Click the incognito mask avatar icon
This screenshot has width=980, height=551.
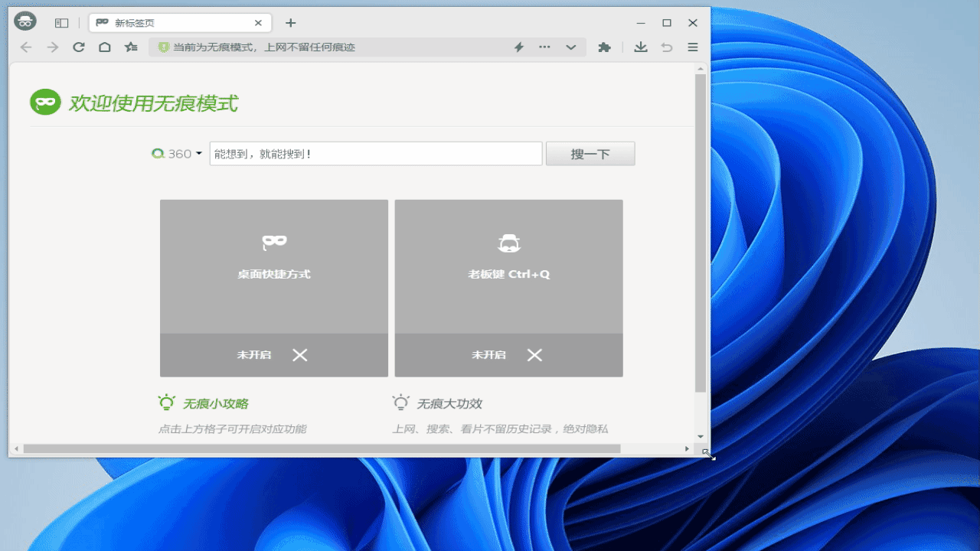coord(25,22)
